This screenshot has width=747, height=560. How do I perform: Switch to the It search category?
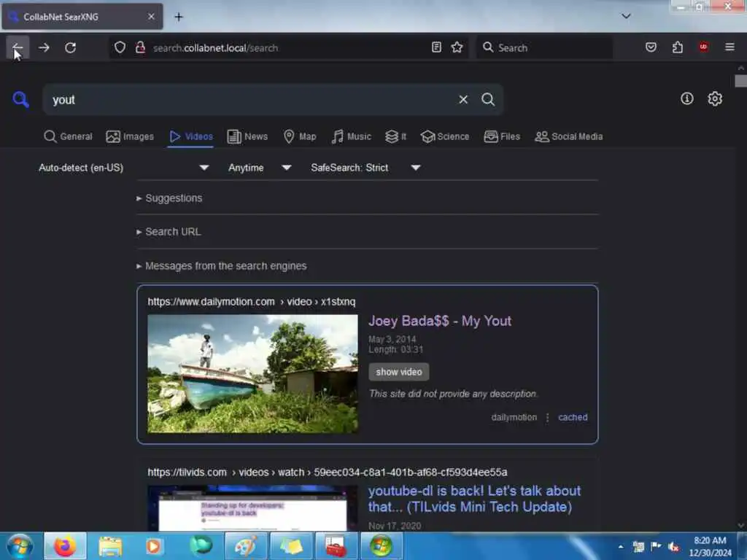pos(396,136)
